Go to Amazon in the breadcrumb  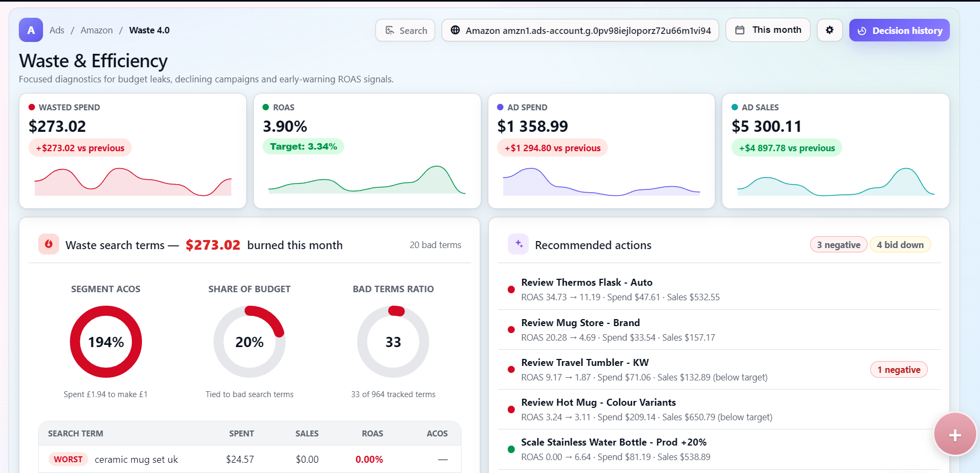(97, 30)
